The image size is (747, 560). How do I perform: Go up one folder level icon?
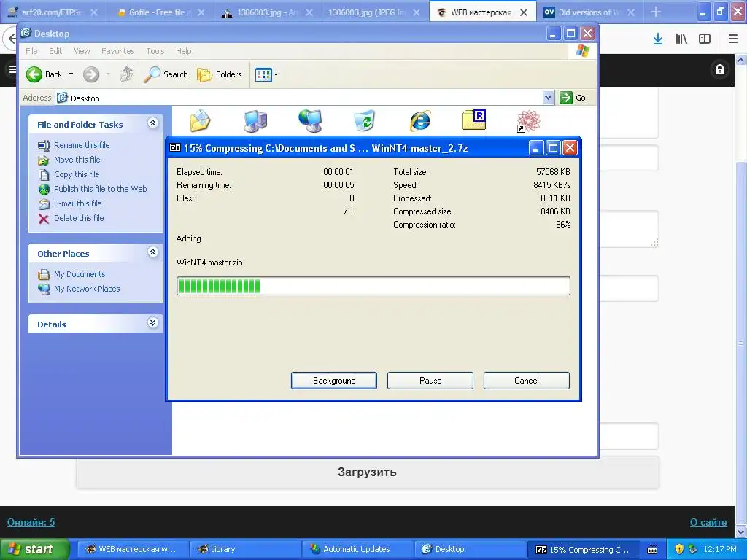(x=125, y=74)
